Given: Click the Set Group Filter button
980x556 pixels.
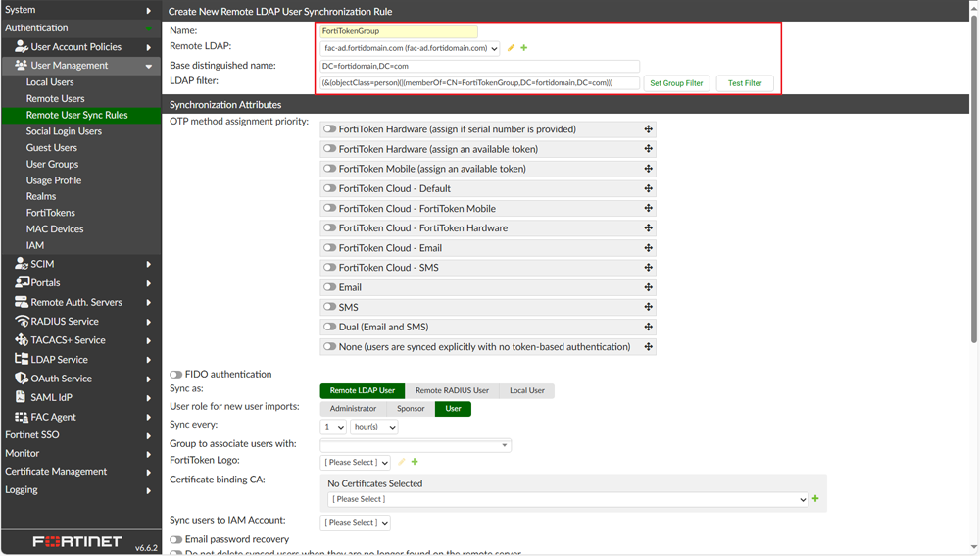Looking at the screenshot, I should [676, 83].
